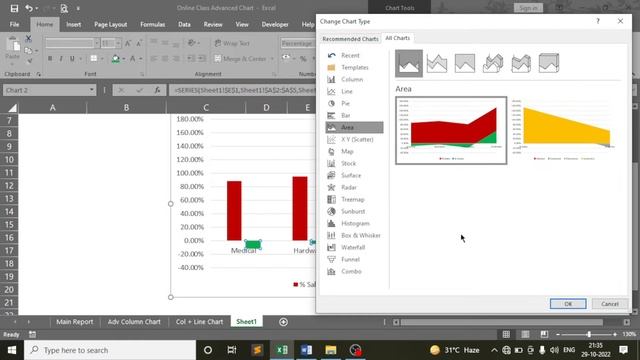Choose the Funnel chart category
This screenshot has width=640, height=360.
coord(354,259)
